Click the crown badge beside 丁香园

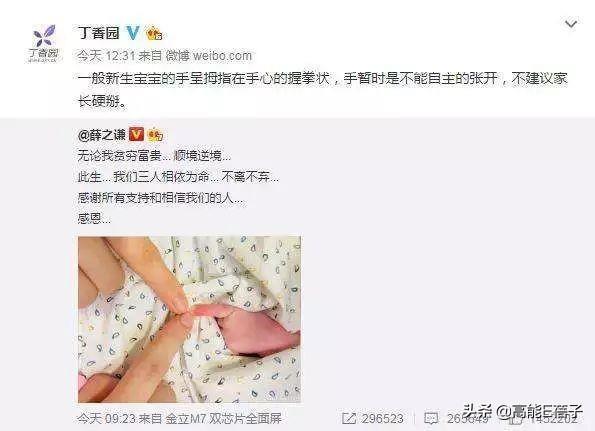(x=154, y=33)
